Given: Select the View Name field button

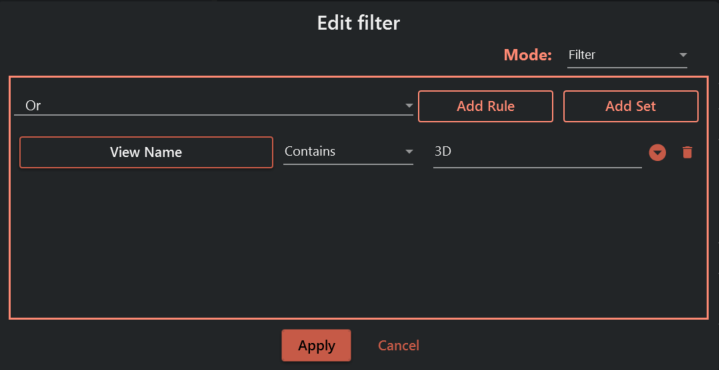Looking at the screenshot, I should (146, 152).
